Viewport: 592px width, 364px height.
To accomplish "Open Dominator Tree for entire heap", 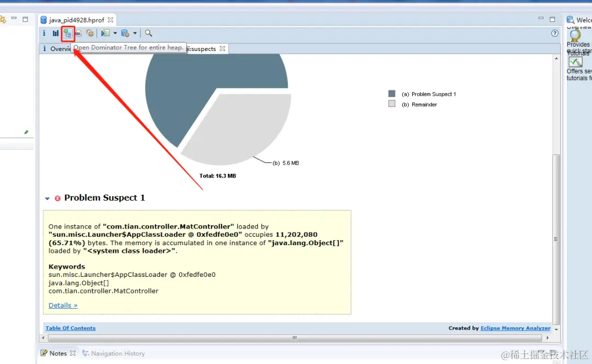I will pyautogui.click(x=67, y=33).
